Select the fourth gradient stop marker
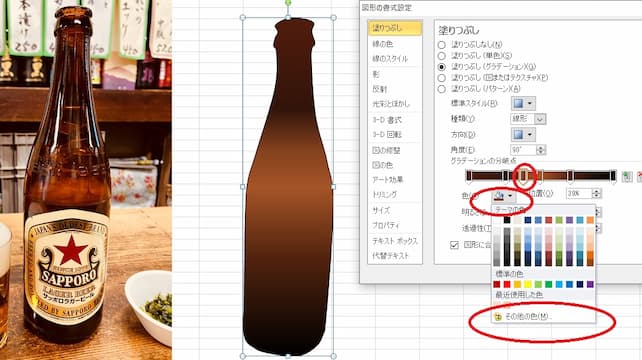Viewport: 642px width, 360px height. [x=540, y=176]
